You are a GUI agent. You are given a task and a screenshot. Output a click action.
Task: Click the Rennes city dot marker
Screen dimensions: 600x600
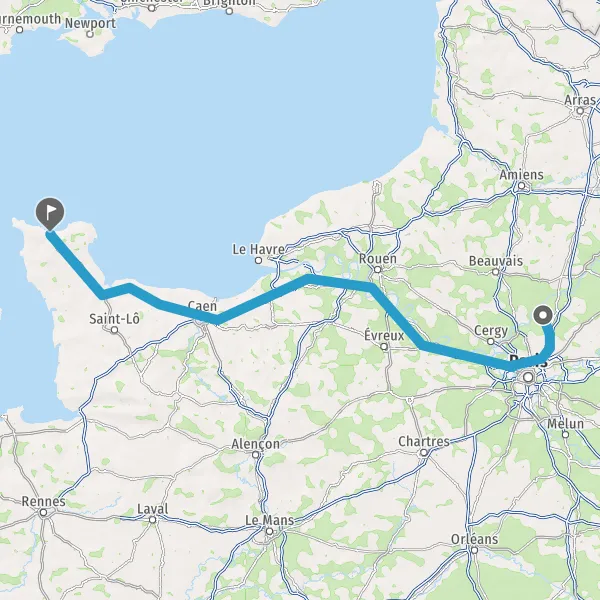[44, 512]
